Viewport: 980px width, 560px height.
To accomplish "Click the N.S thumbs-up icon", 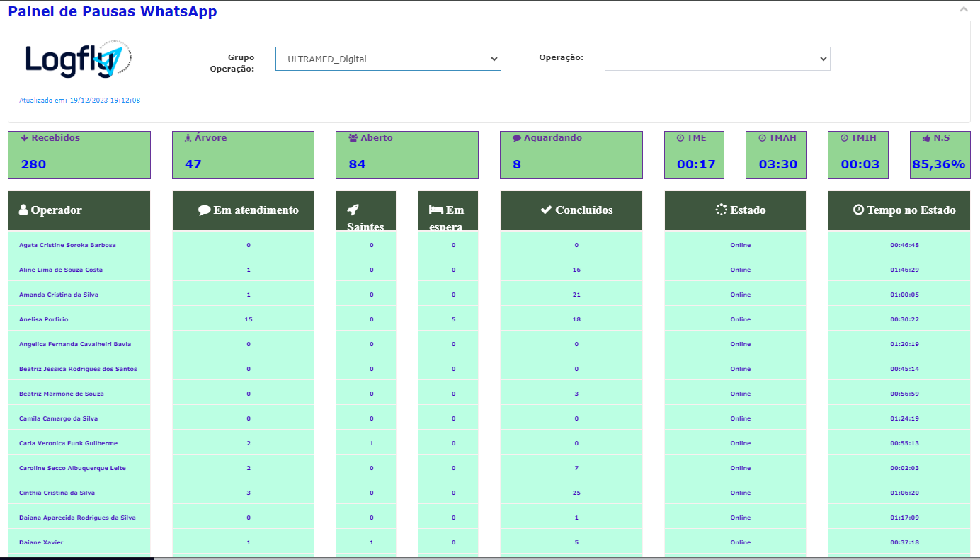I will pyautogui.click(x=926, y=138).
